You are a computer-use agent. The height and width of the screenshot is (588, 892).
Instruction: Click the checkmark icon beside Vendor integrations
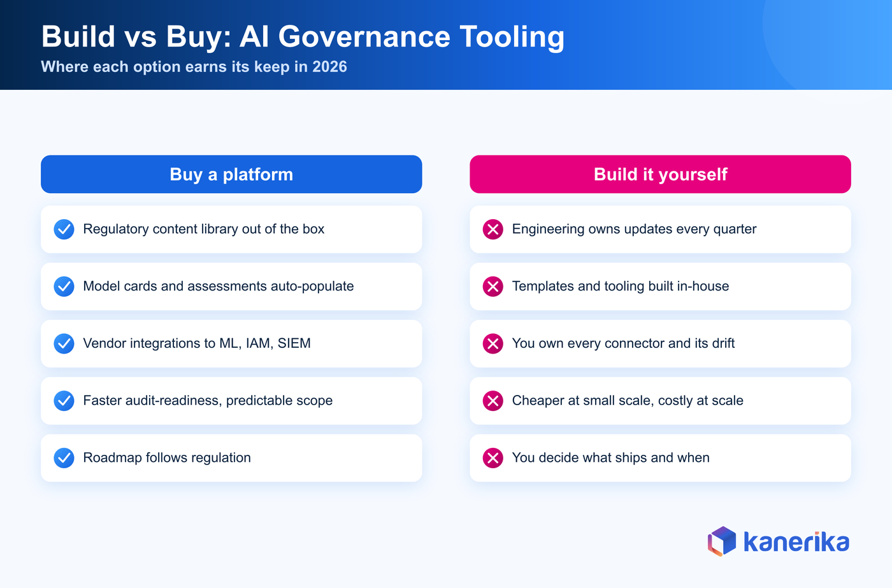click(x=64, y=344)
